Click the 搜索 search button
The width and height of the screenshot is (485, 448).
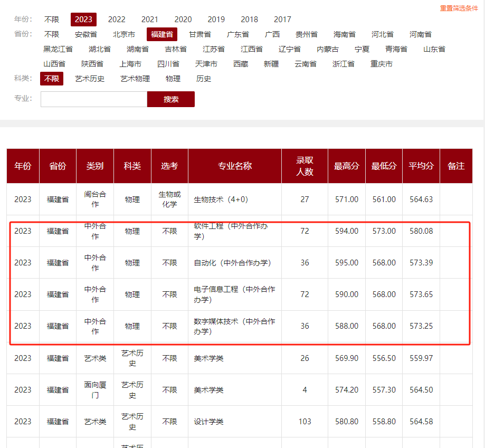pyautogui.click(x=170, y=99)
